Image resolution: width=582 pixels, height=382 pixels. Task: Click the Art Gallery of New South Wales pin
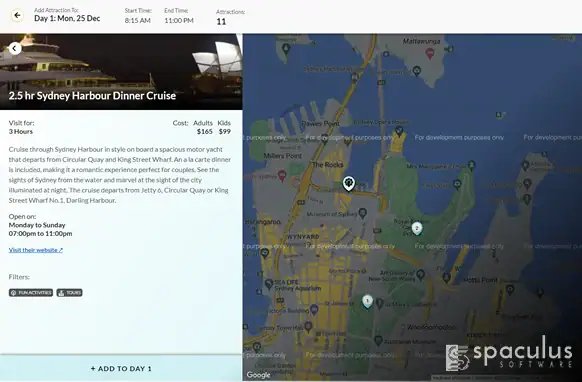pyautogui.click(x=420, y=275)
